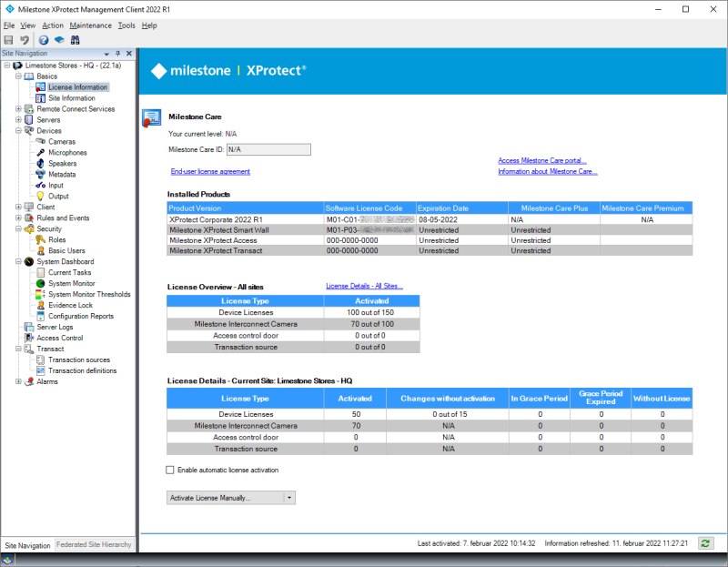The image size is (728, 567).
Task: Click Activate License Manually button
Action: pos(225,498)
